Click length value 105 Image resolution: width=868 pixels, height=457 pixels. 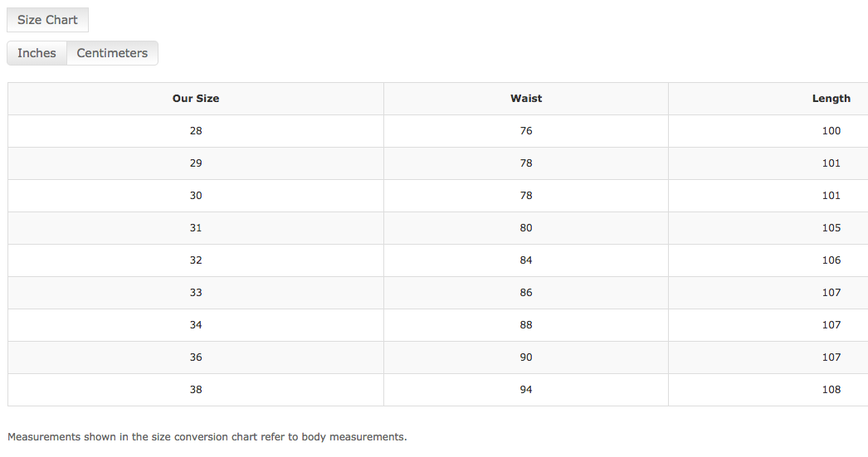click(831, 228)
